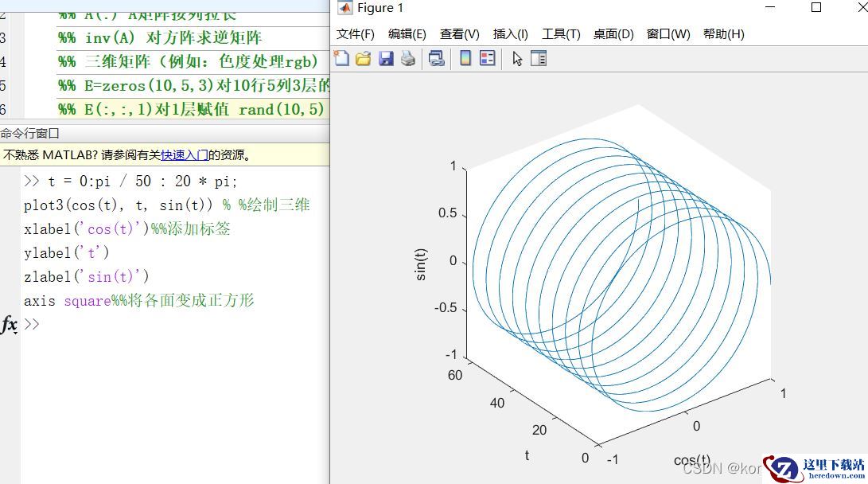Open the 查看(V) menu
This screenshot has width=868, height=484.
pos(459,34)
